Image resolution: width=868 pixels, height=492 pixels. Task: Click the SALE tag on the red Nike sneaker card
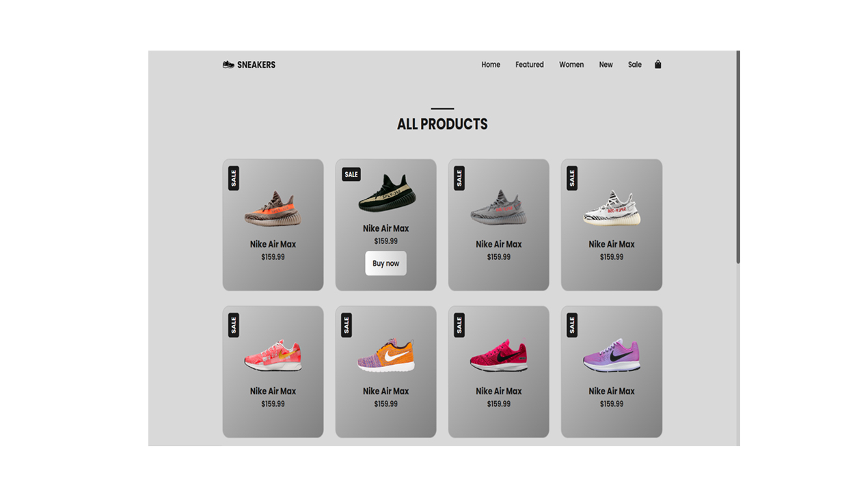459,325
